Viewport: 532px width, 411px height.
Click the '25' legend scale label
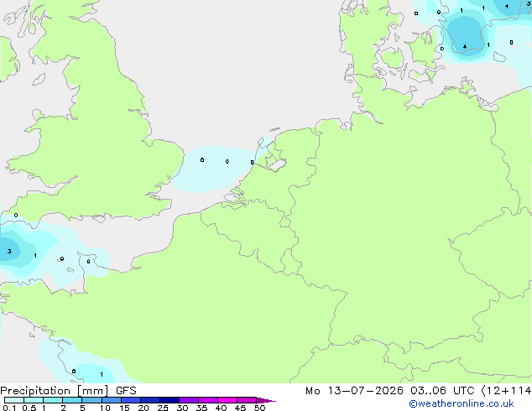pos(163,408)
